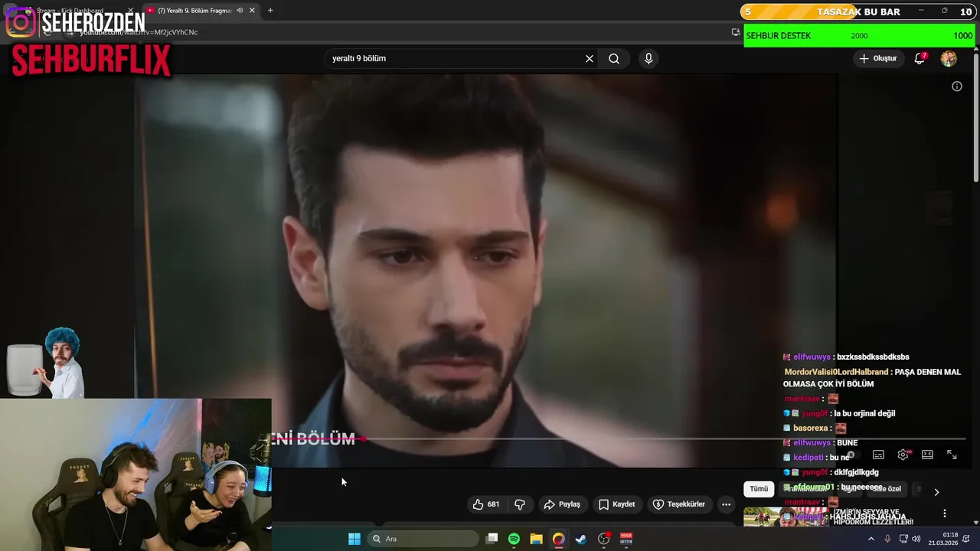Share the video via Paylaş
980x551 pixels.
pyautogui.click(x=562, y=504)
